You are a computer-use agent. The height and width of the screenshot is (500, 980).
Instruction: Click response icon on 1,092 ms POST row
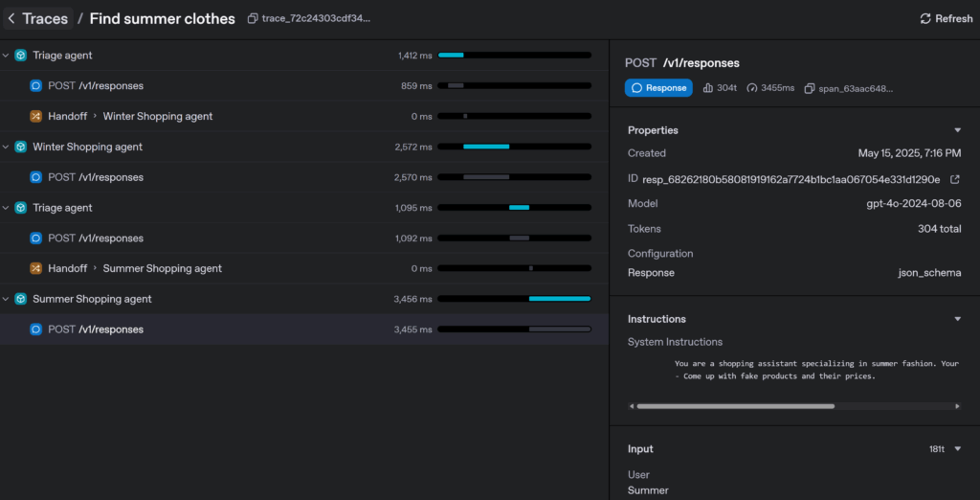point(36,239)
